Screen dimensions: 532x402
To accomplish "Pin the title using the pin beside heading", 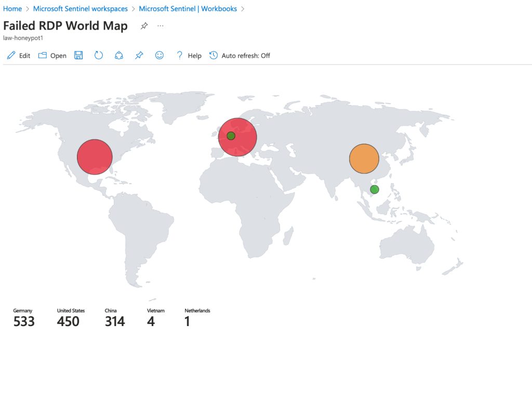I will [x=144, y=26].
